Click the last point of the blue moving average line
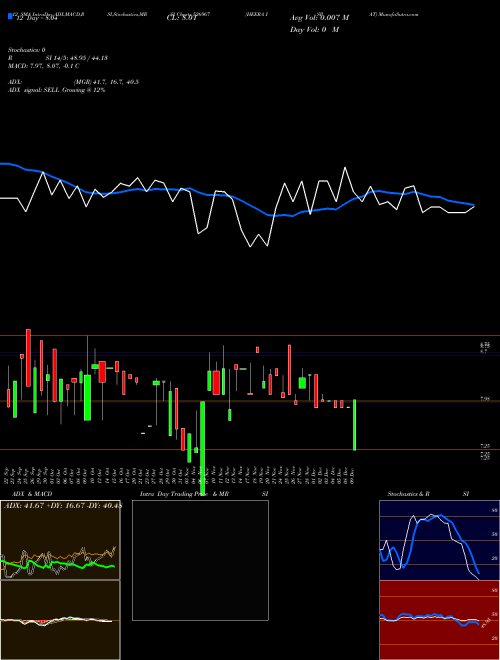The height and width of the screenshot is (660, 500). point(474,205)
